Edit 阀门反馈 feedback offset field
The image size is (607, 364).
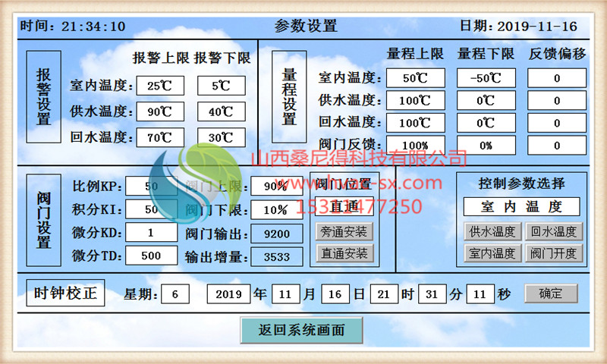coord(557,145)
